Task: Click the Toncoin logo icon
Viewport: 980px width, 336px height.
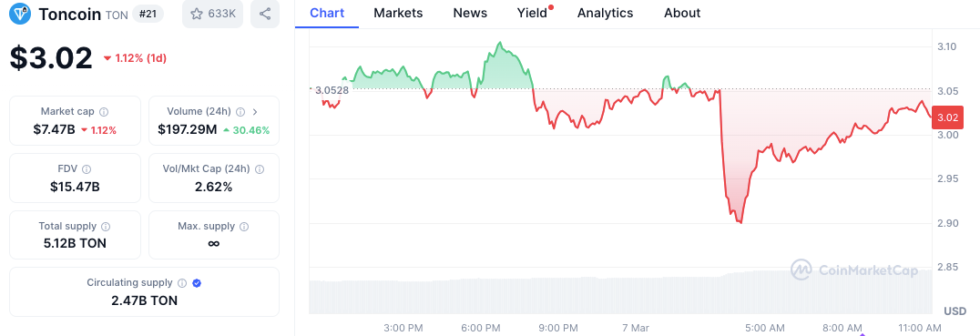Action: (20, 14)
